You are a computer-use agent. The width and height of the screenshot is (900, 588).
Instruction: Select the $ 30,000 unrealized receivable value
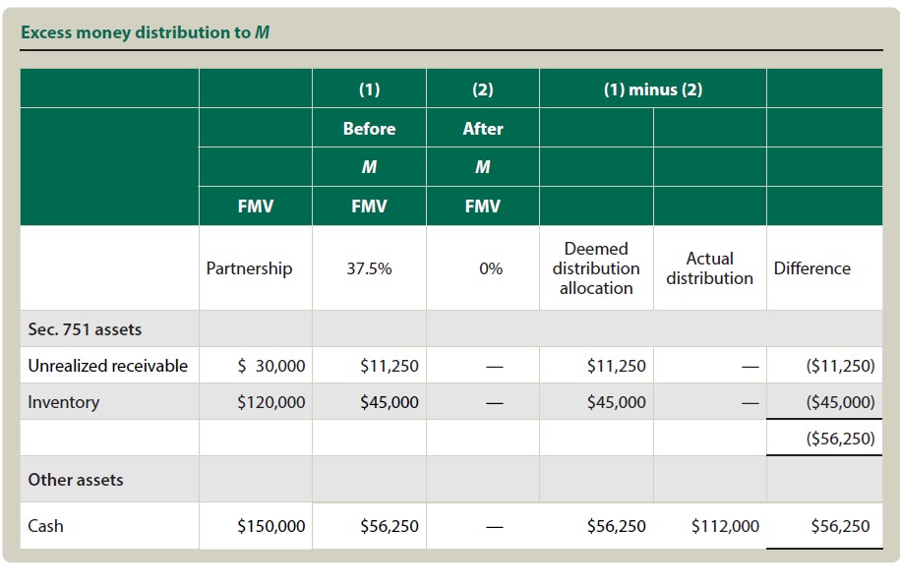point(271,366)
